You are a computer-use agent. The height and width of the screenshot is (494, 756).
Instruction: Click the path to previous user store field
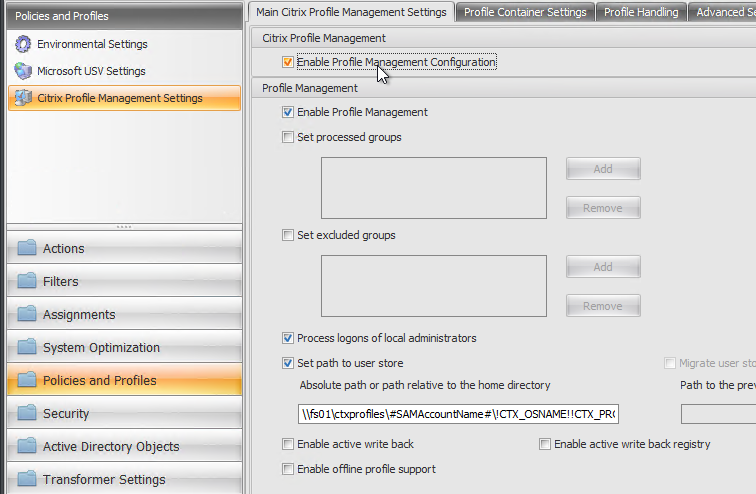[x=718, y=414]
